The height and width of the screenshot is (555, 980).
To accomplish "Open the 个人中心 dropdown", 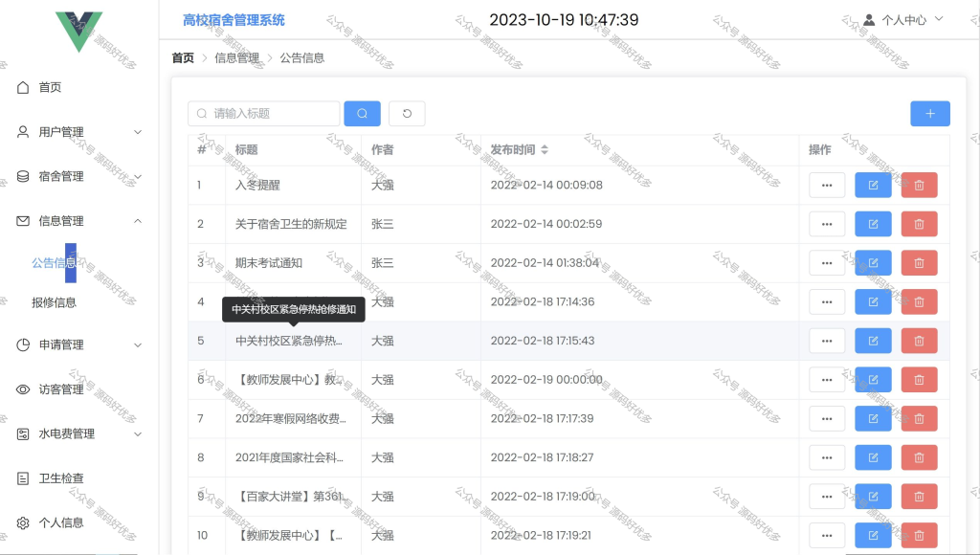I will click(903, 20).
